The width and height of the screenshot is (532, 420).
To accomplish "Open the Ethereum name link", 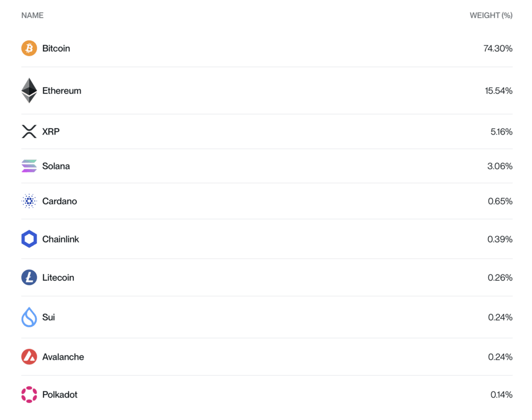I will (x=62, y=90).
